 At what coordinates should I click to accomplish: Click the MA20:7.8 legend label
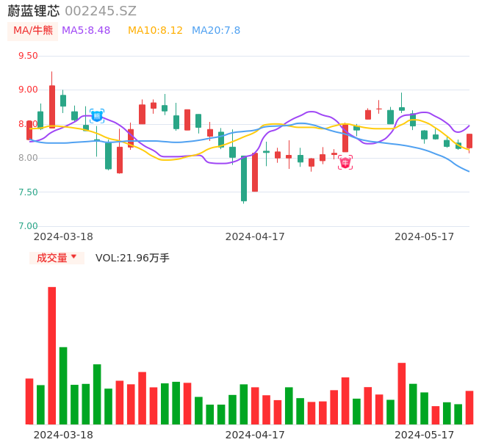[216, 31]
